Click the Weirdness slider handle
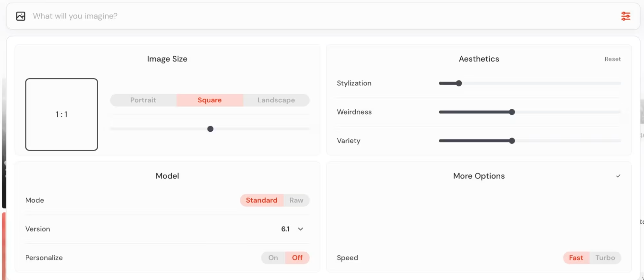644x280 pixels. coord(512,112)
